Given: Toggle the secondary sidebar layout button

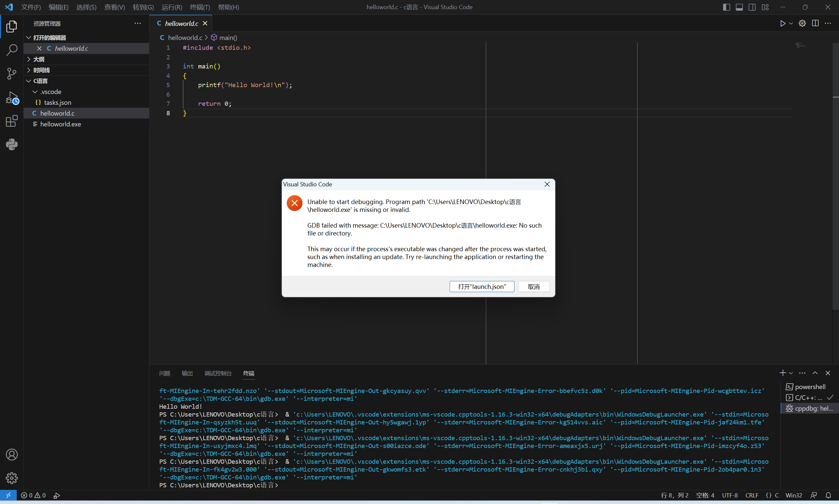Looking at the screenshot, I should click(x=752, y=7).
